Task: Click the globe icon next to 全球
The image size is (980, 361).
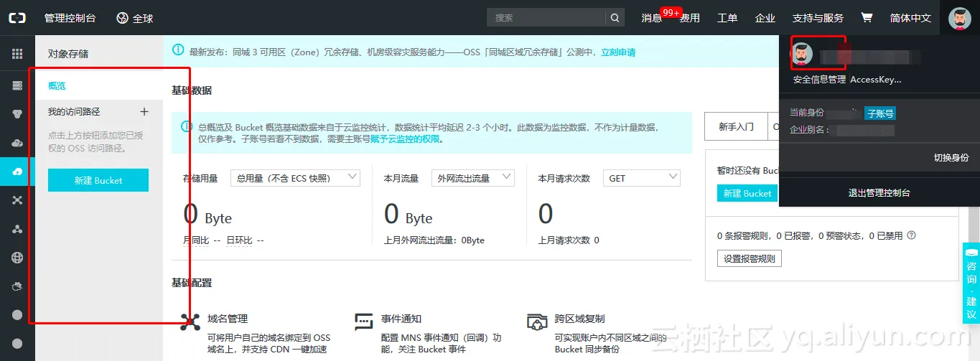Action: tap(123, 18)
